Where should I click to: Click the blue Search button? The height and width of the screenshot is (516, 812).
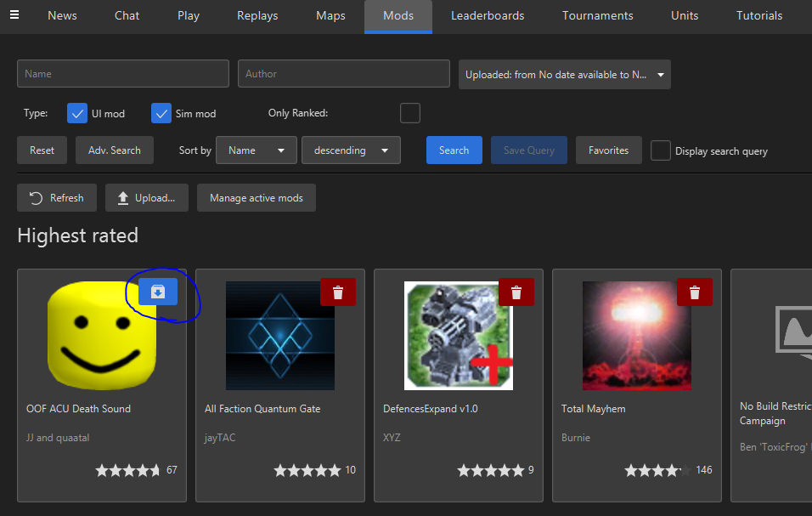point(454,150)
